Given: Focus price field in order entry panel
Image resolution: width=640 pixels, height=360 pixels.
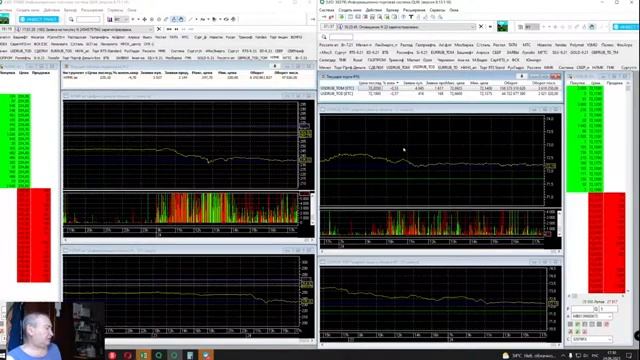Looking at the screenshot, I should [x=582, y=309].
